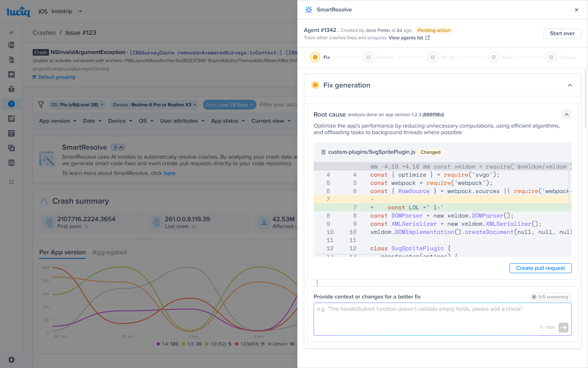588x368 pixels.
Task: Collapse the Fix generation section
Action: pyautogui.click(x=570, y=85)
